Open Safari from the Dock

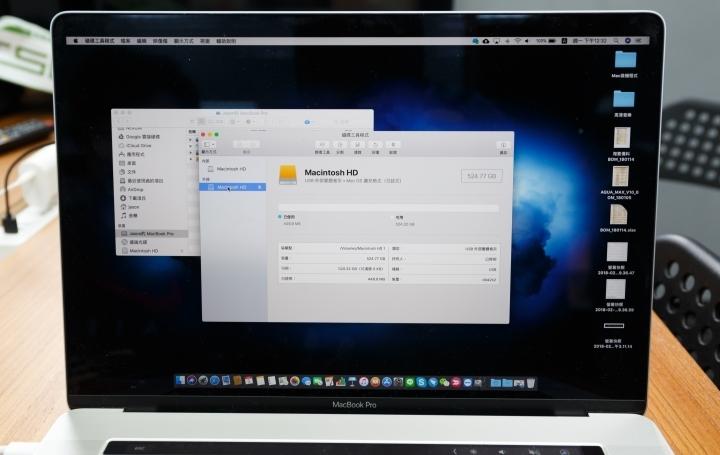click(x=214, y=380)
